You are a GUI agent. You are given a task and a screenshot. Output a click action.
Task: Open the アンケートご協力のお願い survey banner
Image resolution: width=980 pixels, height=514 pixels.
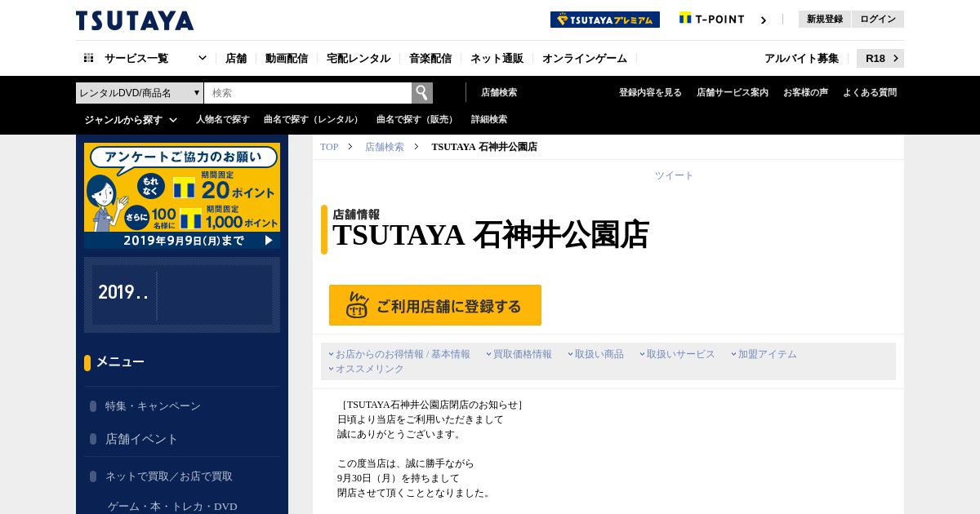pos(182,196)
